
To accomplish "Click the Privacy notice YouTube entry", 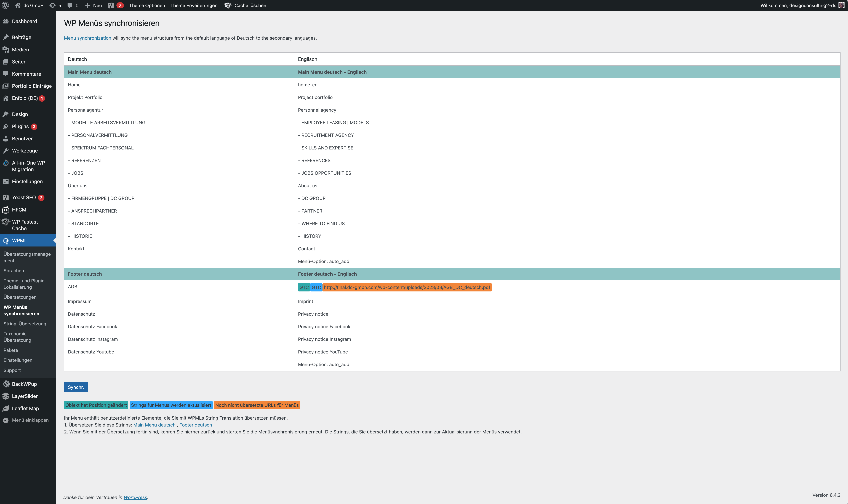I will (x=323, y=352).
